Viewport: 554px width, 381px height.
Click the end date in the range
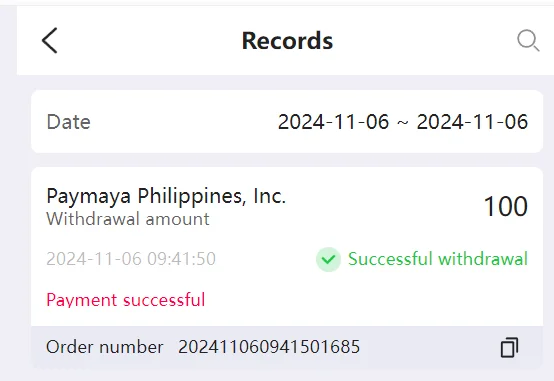coord(472,122)
